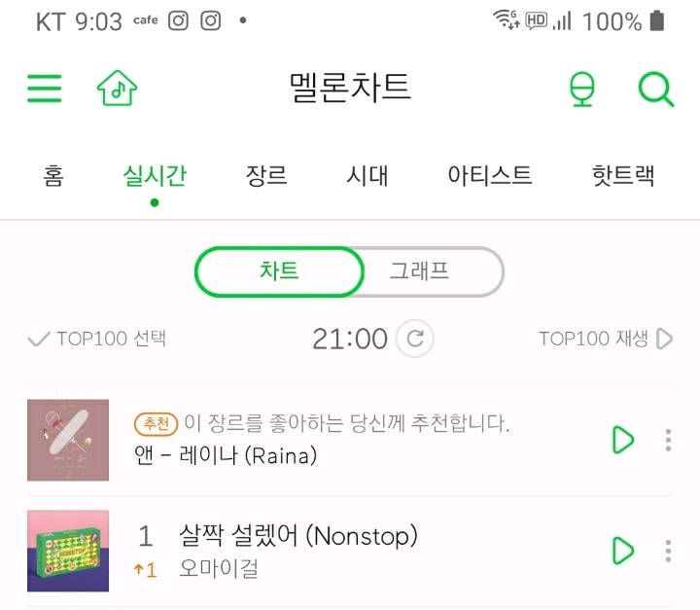700x610 pixels.
Task: Open more options for Raina song
Action: tap(668, 440)
